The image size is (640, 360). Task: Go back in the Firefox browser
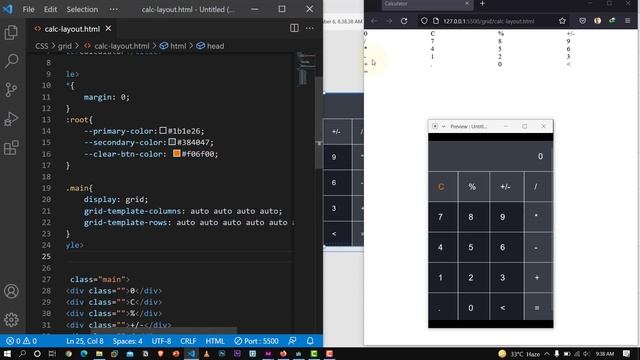(x=374, y=21)
